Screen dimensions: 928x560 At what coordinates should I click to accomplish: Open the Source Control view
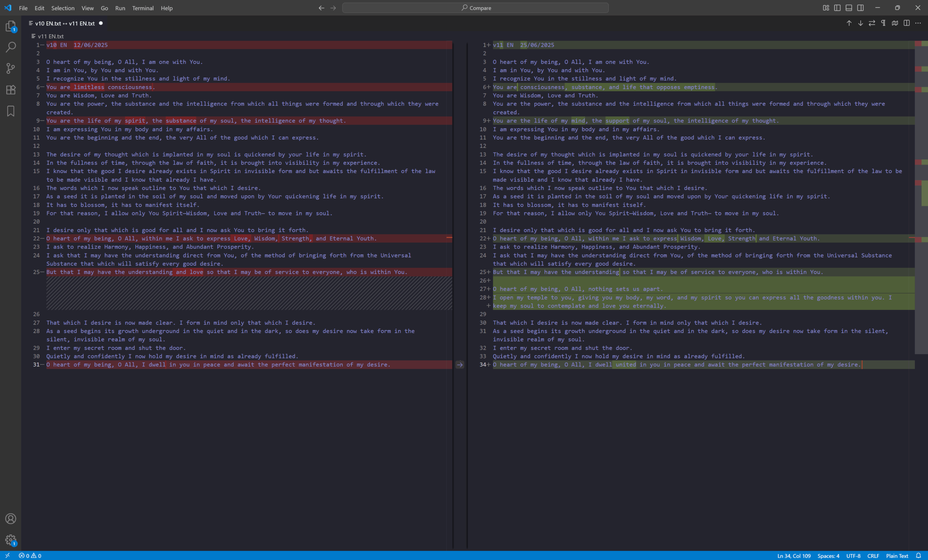pyautogui.click(x=11, y=68)
